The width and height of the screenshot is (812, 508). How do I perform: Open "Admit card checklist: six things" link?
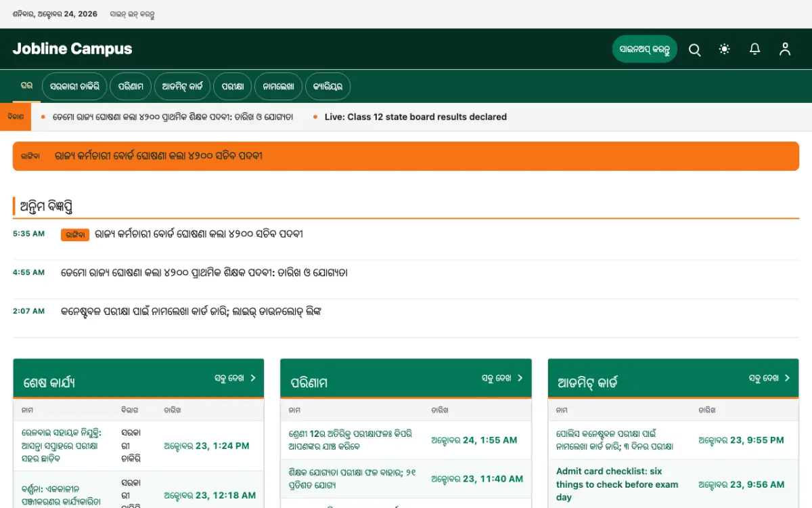click(617, 484)
